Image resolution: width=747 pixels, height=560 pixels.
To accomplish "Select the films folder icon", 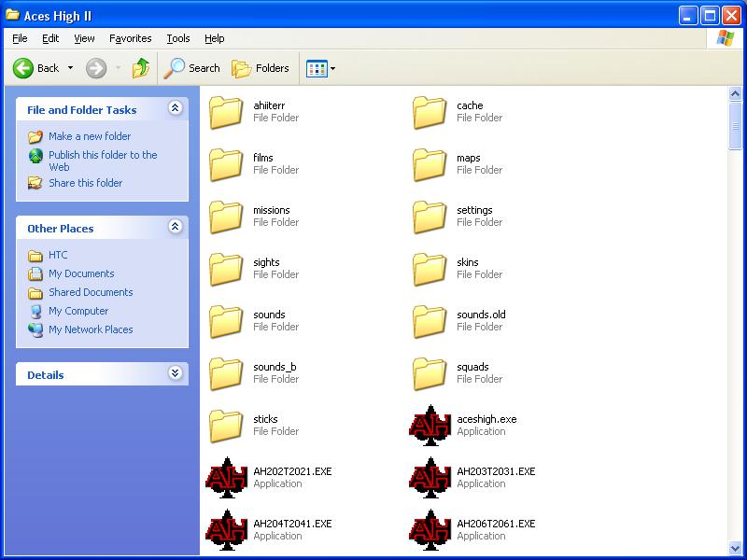I will (x=226, y=165).
